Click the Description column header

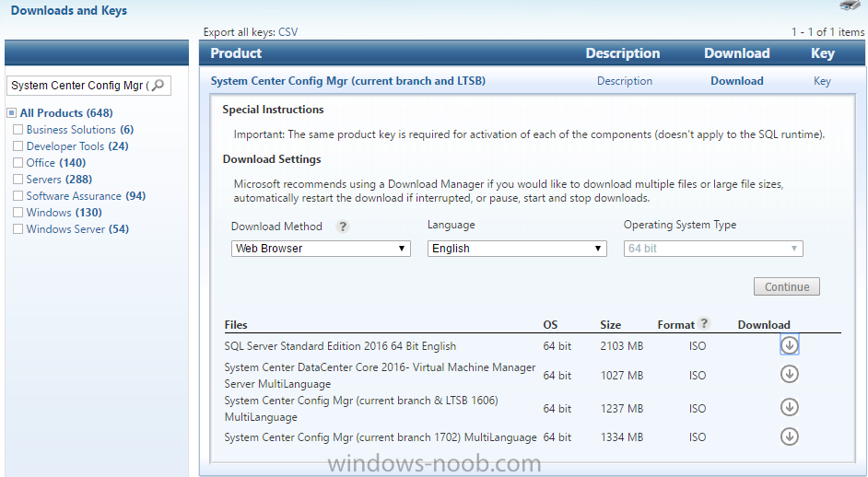point(623,53)
